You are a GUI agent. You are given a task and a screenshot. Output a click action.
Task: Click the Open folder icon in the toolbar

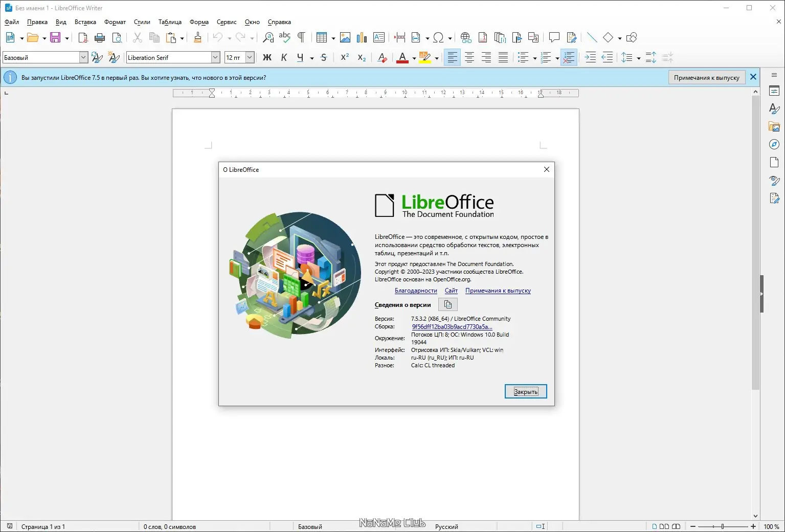coord(33,37)
